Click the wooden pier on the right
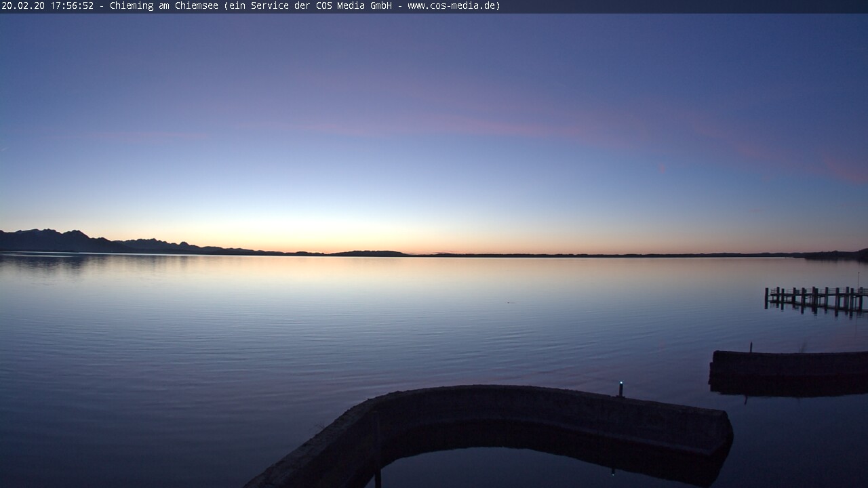 815,298
